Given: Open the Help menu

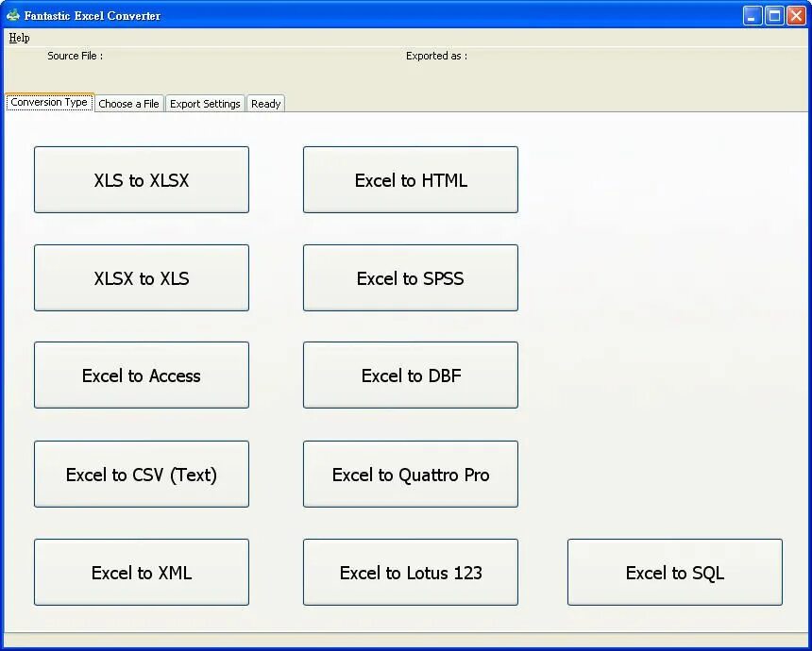Looking at the screenshot, I should click(19, 38).
